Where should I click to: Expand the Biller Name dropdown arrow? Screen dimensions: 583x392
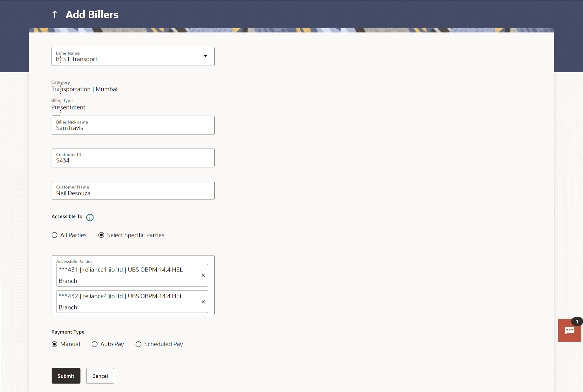tap(205, 56)
